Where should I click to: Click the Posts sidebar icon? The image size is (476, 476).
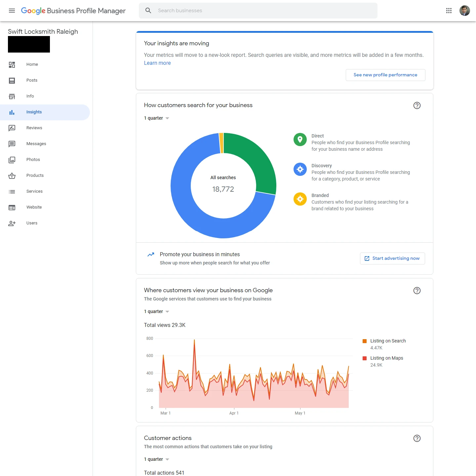coord(12,80)
